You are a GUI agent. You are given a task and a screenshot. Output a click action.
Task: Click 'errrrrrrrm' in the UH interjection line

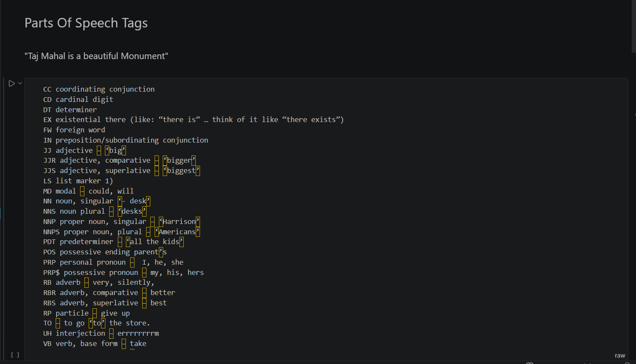(138, 333)
